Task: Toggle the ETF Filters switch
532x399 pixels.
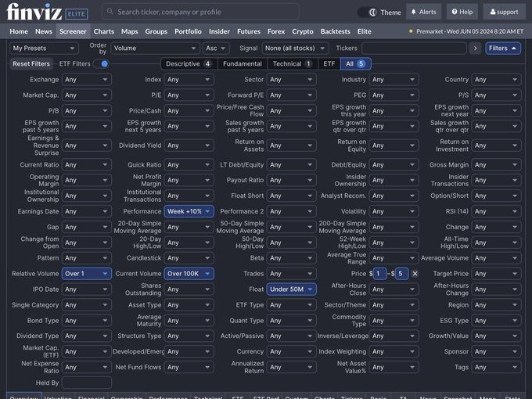Action: (x=101, y=64)
